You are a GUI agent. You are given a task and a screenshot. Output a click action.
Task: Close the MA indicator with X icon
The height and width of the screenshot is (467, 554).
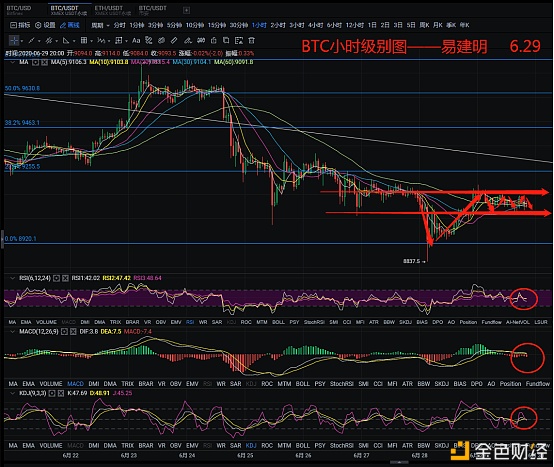(44, 62)
